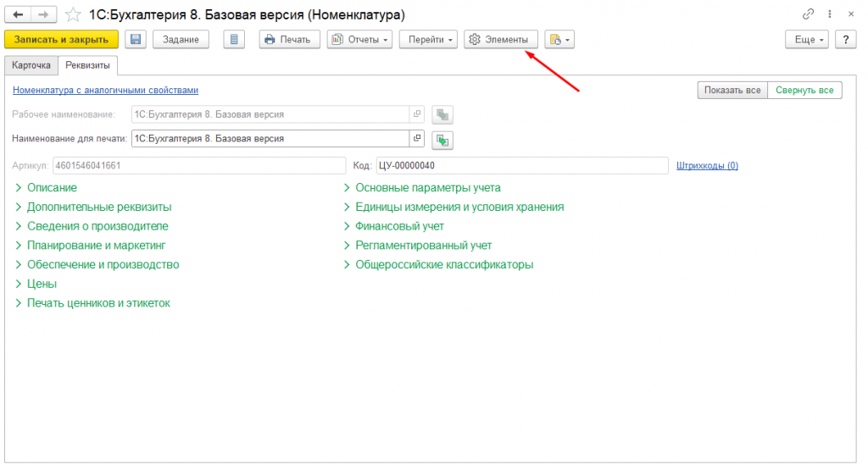
Task: Click the Артикул field
Action: (199, 165)
